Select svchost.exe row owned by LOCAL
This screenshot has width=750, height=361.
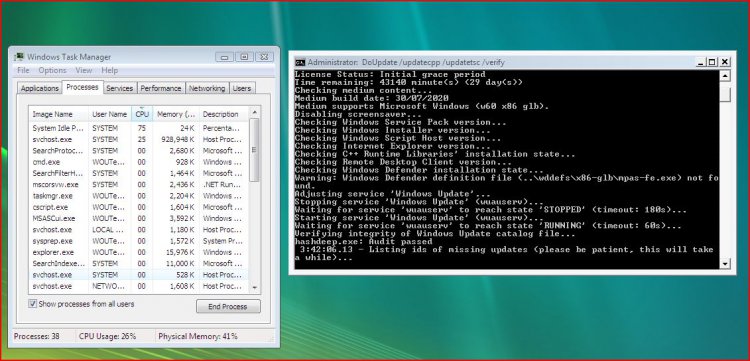point(138,230)
